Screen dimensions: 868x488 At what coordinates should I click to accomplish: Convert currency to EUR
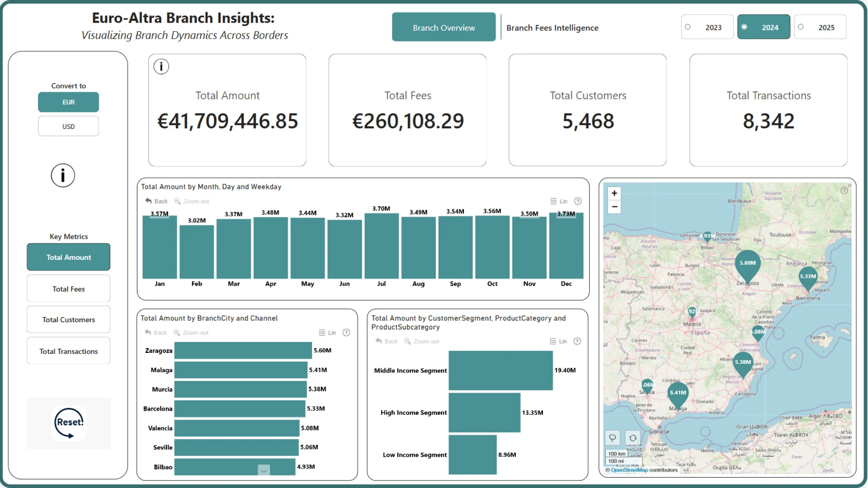click(x=68, y=102)
